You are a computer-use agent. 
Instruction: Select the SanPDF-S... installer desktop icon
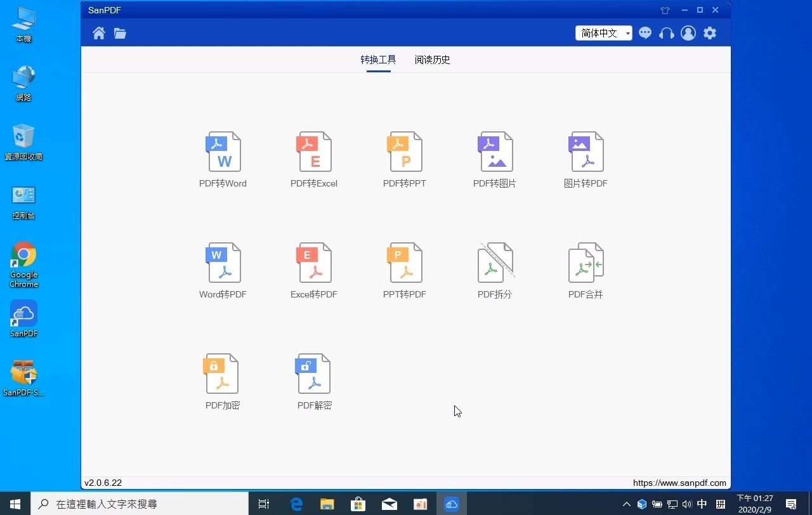pyautogui.click(x=23, y=378)
